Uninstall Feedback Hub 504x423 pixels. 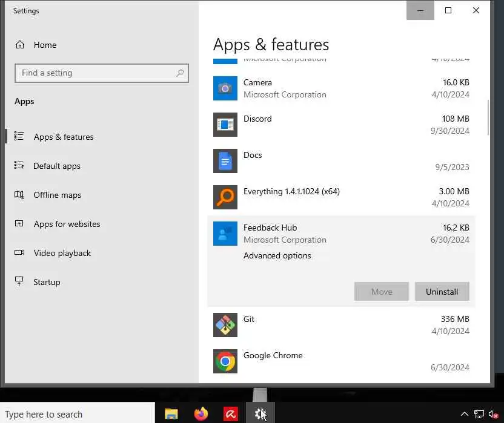tap(442, 292)
